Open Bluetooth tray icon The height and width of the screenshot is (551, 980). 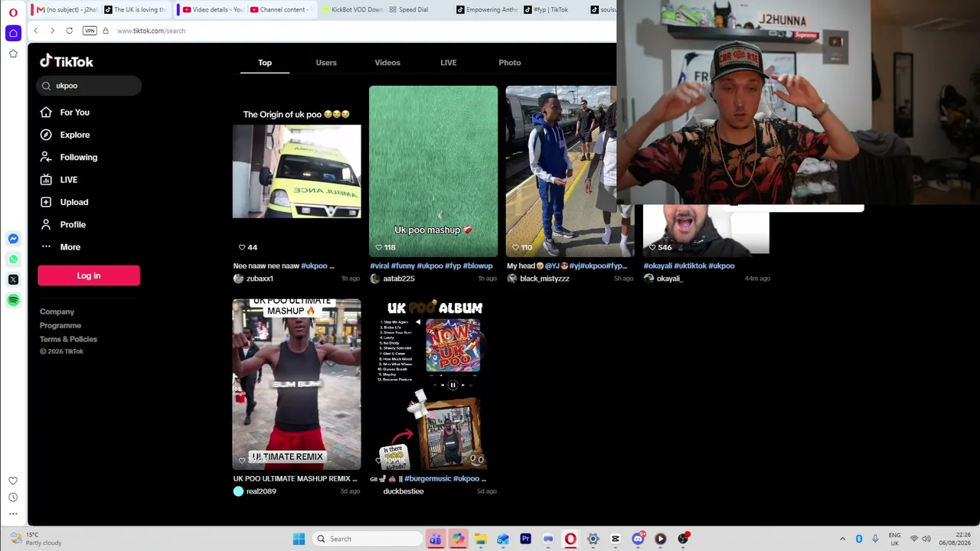pos(859,539)
